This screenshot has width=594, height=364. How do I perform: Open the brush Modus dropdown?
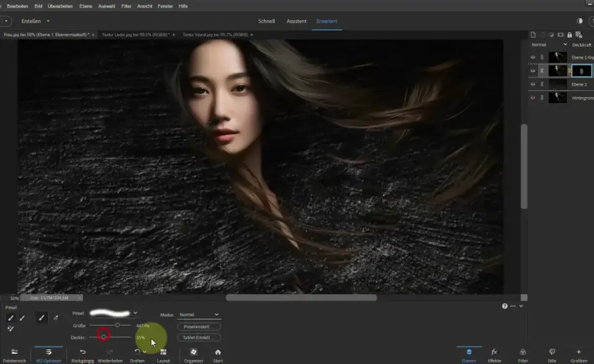[x=199, y=314]
